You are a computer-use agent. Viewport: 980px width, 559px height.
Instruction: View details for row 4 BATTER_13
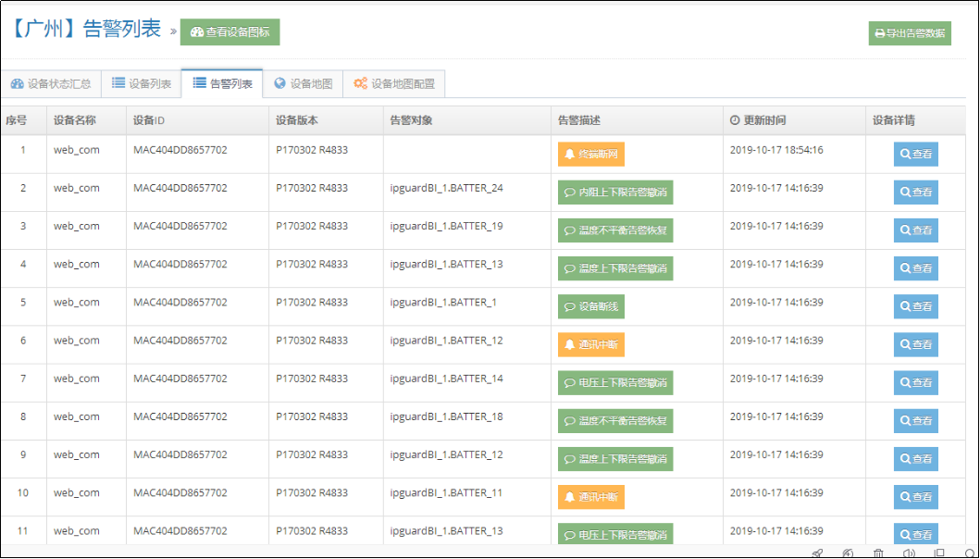pyautogui.click(x=915, y=268)
